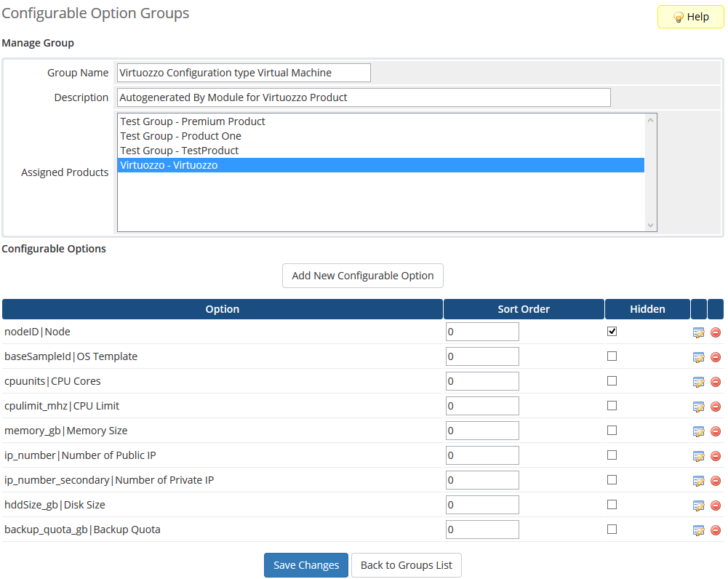Click into the Group Name field
The width and height of the screenshot is (728, 579).
click(x=244, y=73)
